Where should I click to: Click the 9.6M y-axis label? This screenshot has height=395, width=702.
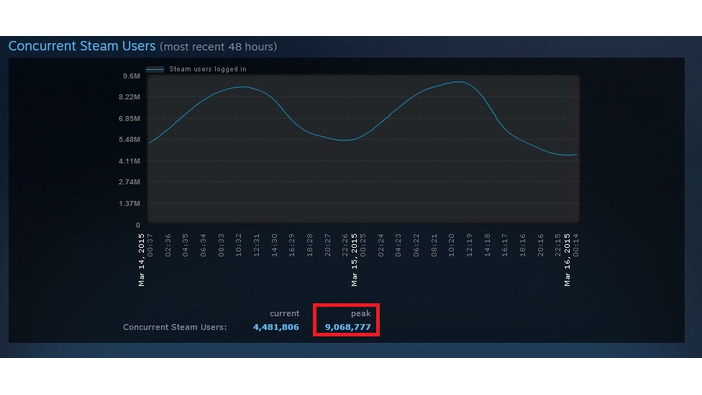[132, 76]
